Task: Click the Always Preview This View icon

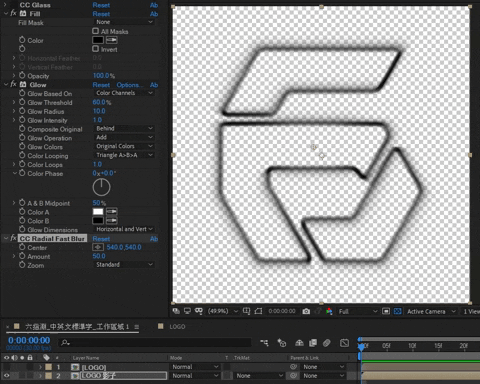Action: click(176, 311)
